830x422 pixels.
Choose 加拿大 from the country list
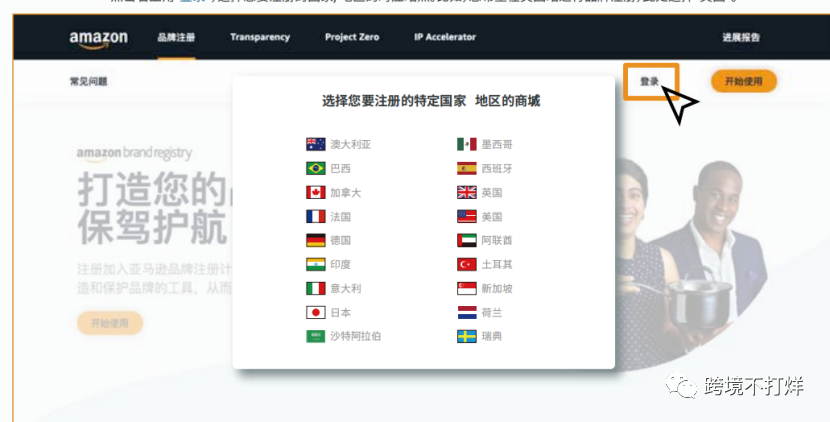(x=346, y=192)
